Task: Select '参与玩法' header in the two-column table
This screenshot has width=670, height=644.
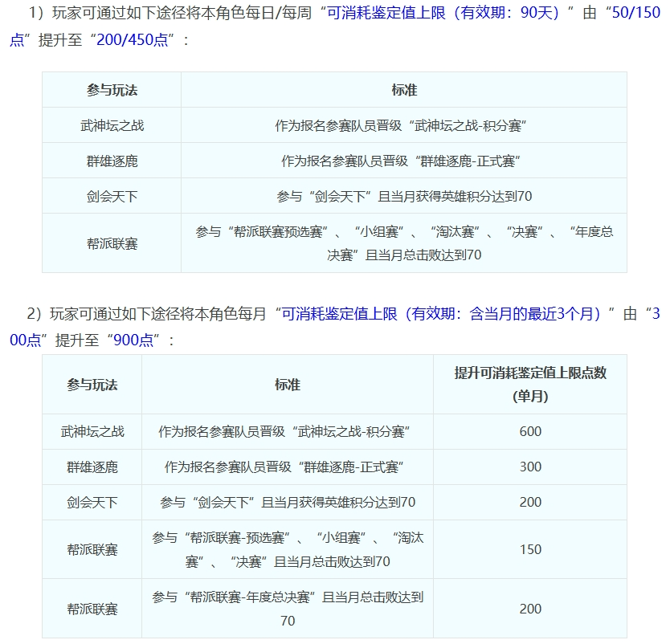Action: tap(112, 90)
